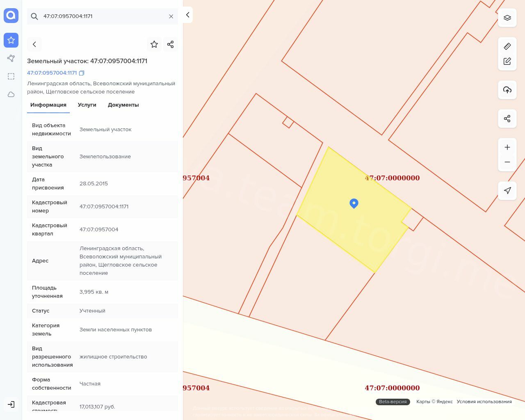Select the ruler measurement tool

pos(507,46)
